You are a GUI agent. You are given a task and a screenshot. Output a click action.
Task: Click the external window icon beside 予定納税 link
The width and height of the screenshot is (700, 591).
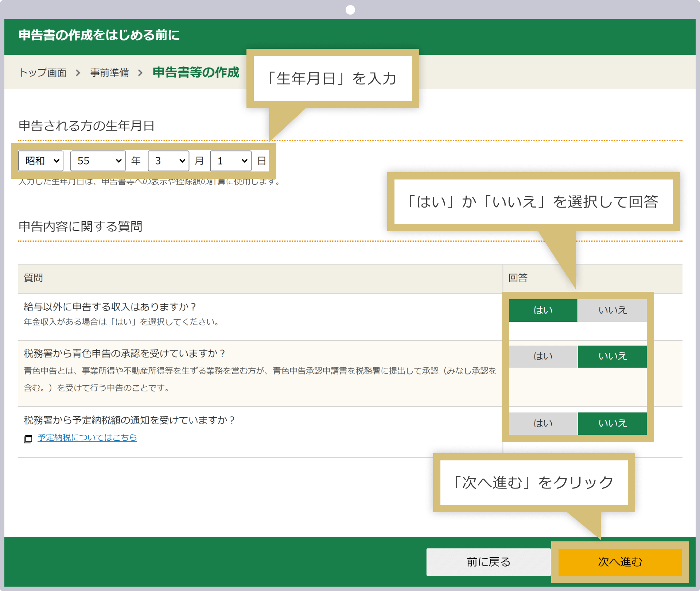(x=28, y=439)
